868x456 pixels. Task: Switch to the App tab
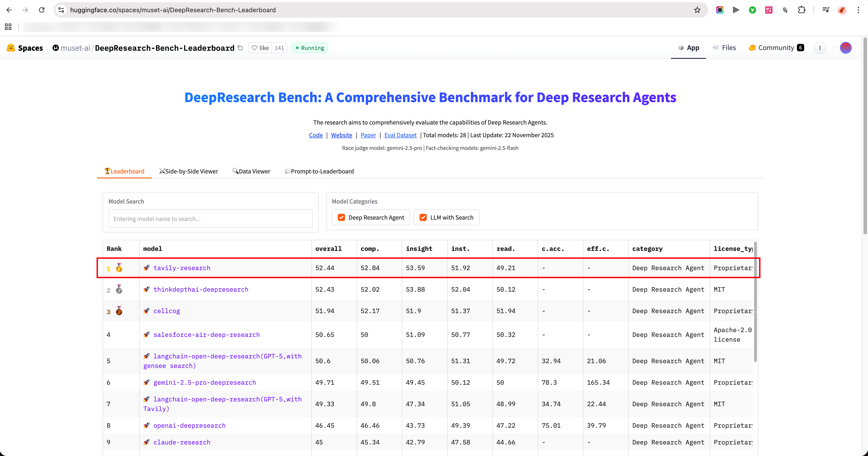[688, 48]
